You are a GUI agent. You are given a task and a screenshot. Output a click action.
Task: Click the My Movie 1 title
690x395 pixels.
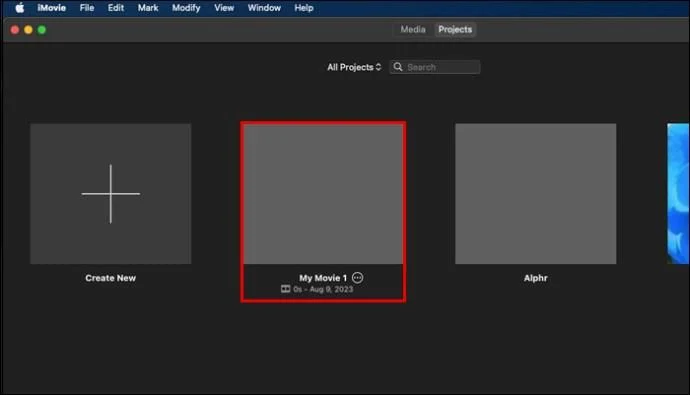[x=323, y=278]
